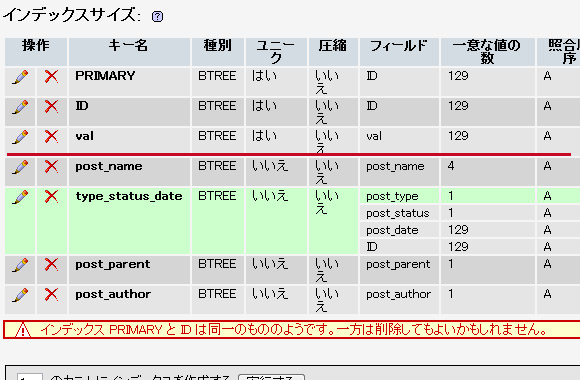Viewport: 580px width, 380px height.
Task: Click the post_author field cell
Action: 399,300
